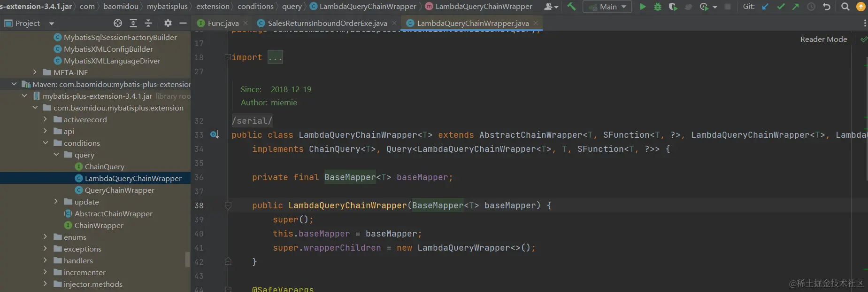Viewport: 868px width, 292px height.
Task: Open the Project view selector dropdown
Action: (52, 24)
